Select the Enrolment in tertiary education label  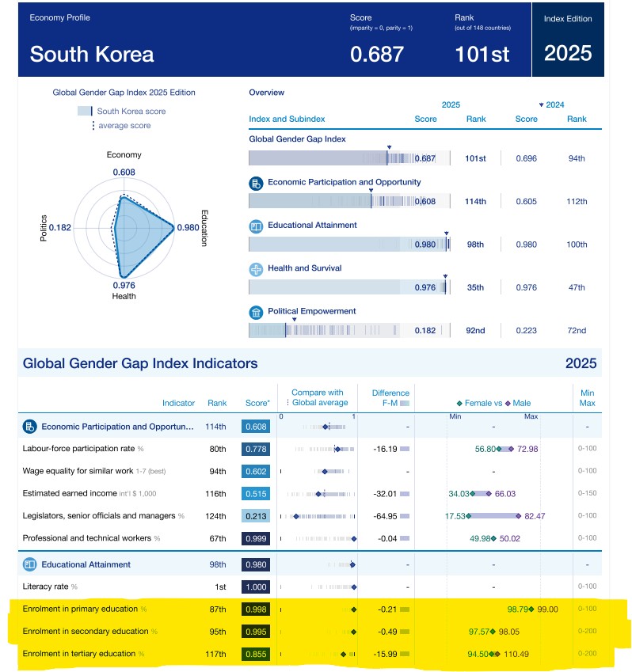[79, 654]
